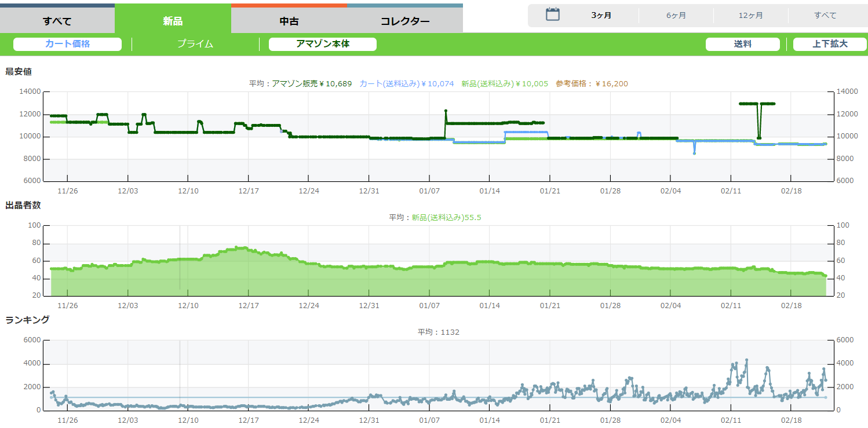Show the すべて period next to 12ヶ月
The height and width of the screenshot is (428, 868).
(825, 16)
